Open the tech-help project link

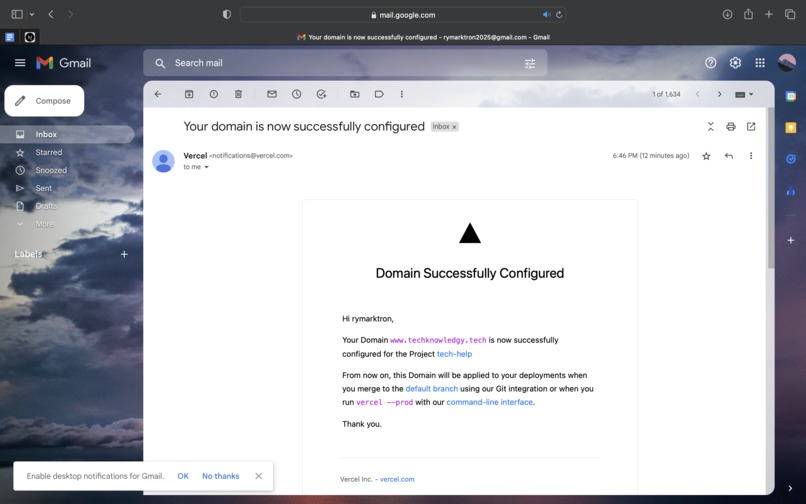tap(454, 354)
